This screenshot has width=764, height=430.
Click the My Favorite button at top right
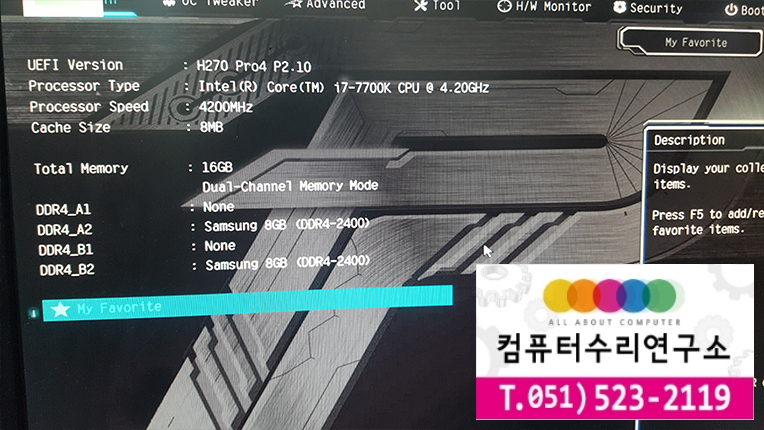(x=690, y=42)
